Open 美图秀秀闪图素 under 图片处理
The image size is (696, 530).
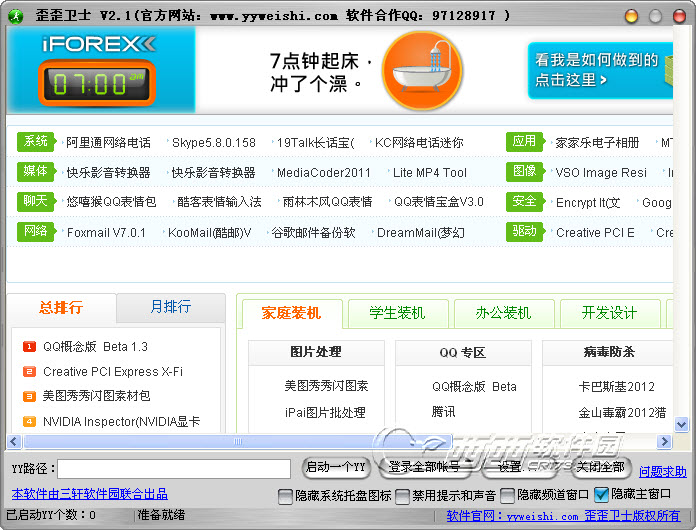pyautogui.click(x=326, y=386)
